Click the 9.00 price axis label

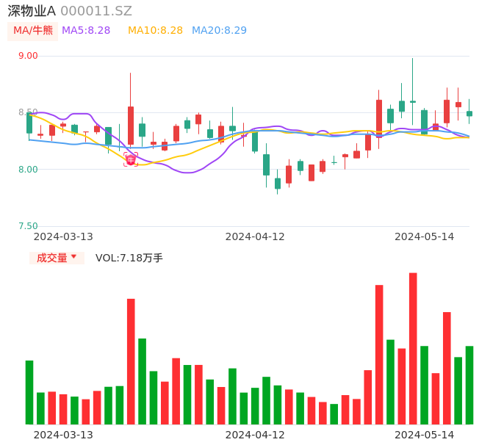pos(27,56)
